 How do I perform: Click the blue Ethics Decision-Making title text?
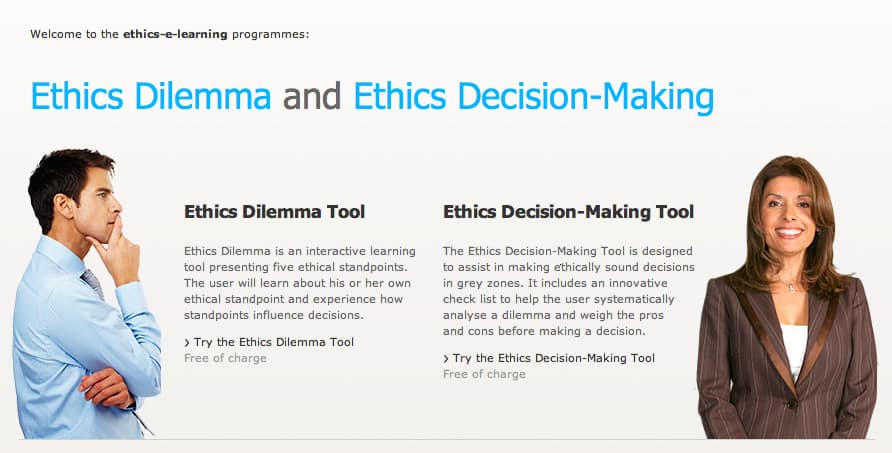point(534,96)
